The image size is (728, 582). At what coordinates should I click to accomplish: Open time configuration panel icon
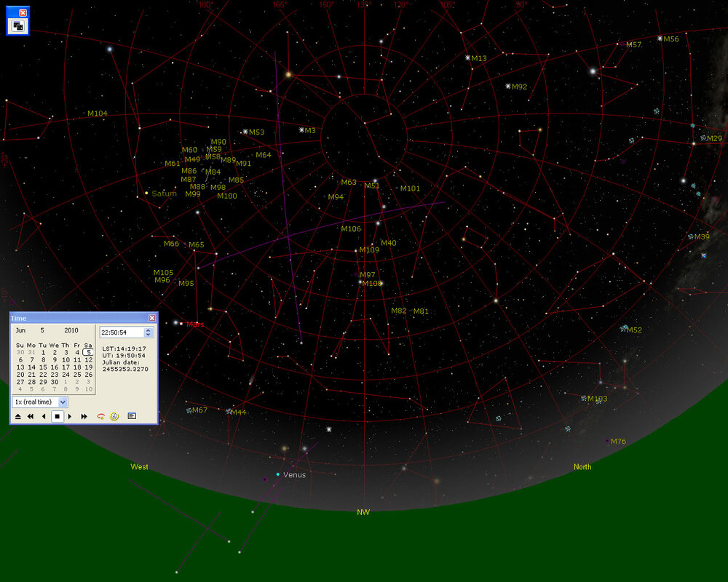pos(132,416)
